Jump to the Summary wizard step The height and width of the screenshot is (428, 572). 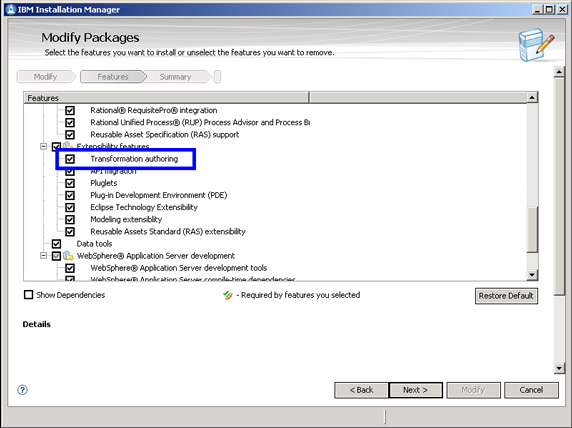point(175,77)
